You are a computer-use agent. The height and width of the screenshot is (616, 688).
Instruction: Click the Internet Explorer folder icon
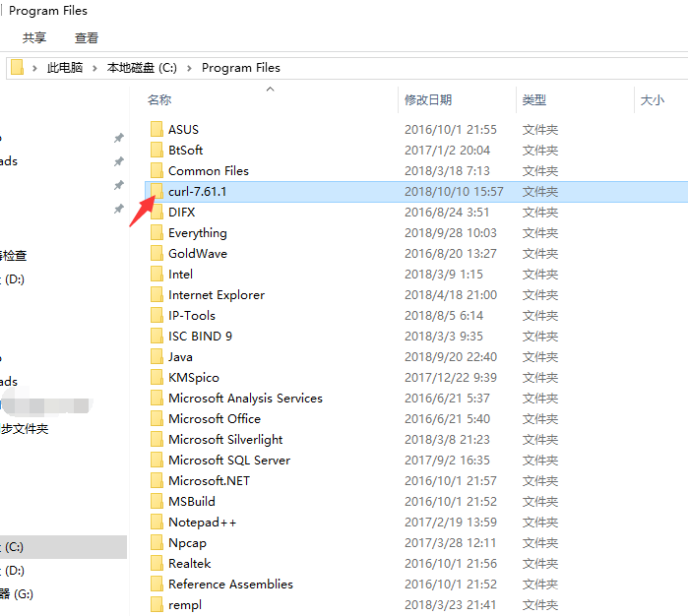(x=156, y=294)
